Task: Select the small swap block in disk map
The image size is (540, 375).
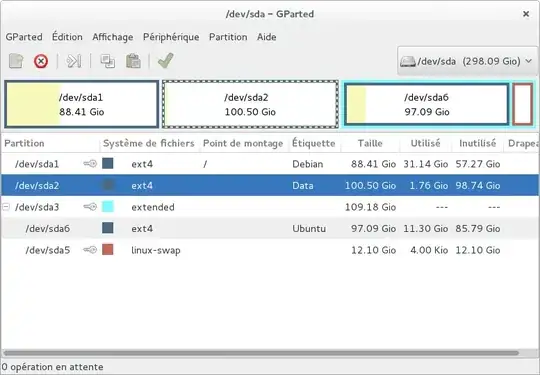Action: pos(522,104)
